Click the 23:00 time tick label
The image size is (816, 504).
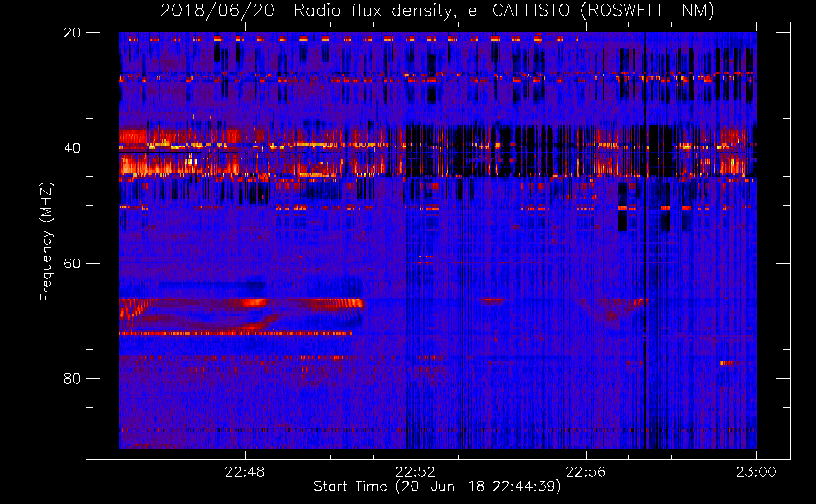756,472
